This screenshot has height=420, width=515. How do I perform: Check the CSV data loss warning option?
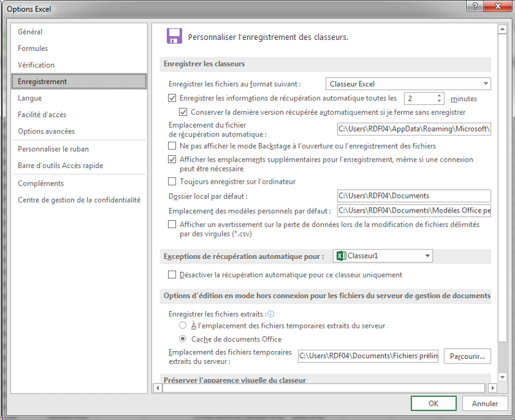[172, 225]
